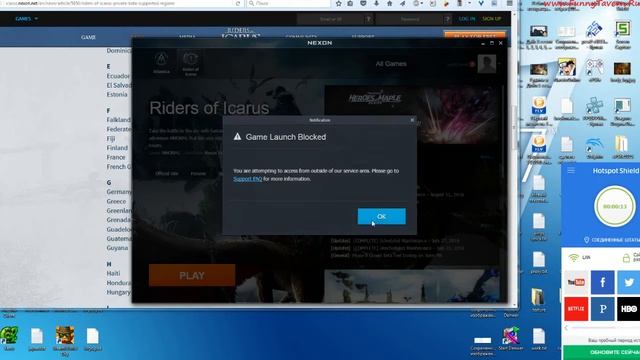Open the Firefox Pocket icon
The height and width of the screenshot is (360, 640).
click(363, 3)
